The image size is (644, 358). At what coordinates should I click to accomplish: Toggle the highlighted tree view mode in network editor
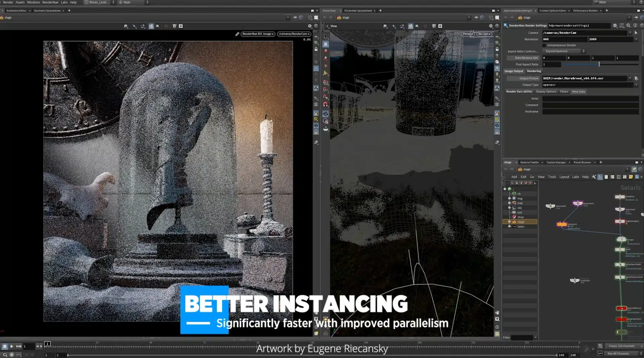[600, 177]
